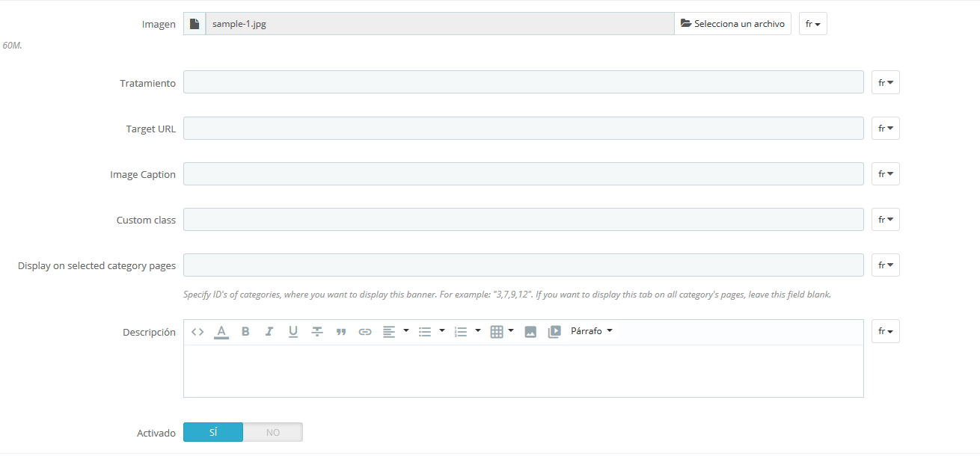Open language dropdown for Tratamiento field

coord(886,82)
